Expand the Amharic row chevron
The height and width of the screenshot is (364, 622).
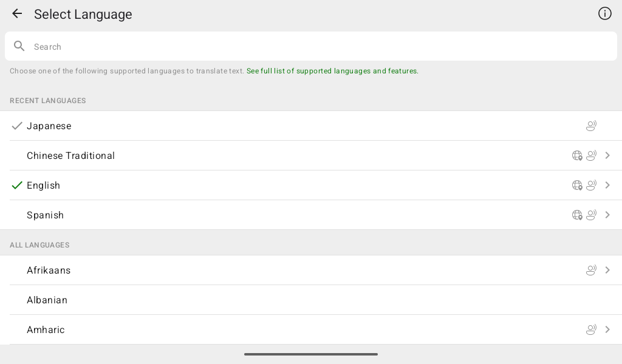[x=607, y=329]
